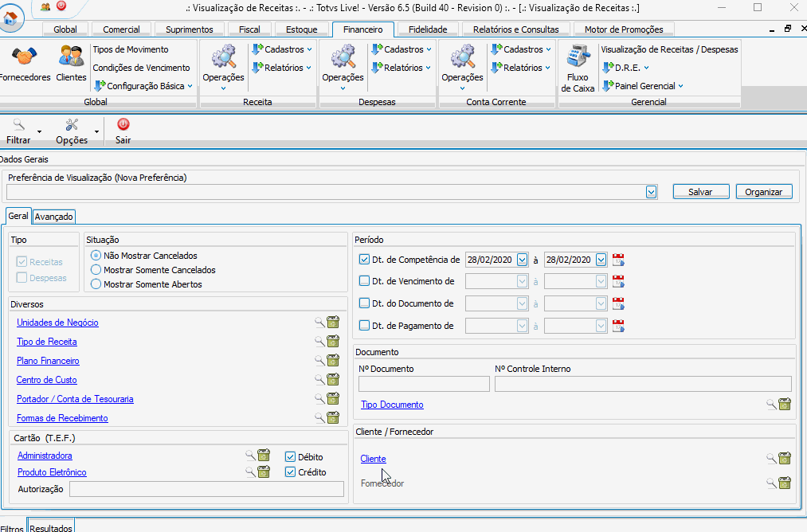Screen dimensions: 807x532
Task: Select Mostrar Somente Abertos option
Action: point(96,284)
